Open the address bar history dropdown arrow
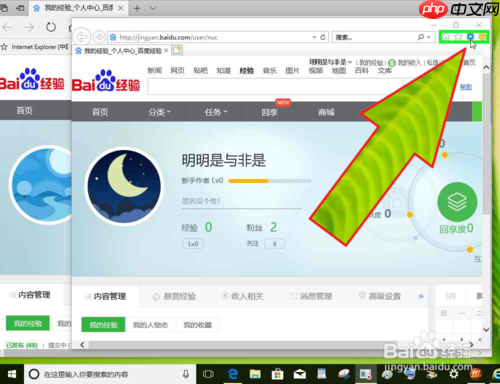Viewport: 500px width, 384px height. tap(314, 37)
